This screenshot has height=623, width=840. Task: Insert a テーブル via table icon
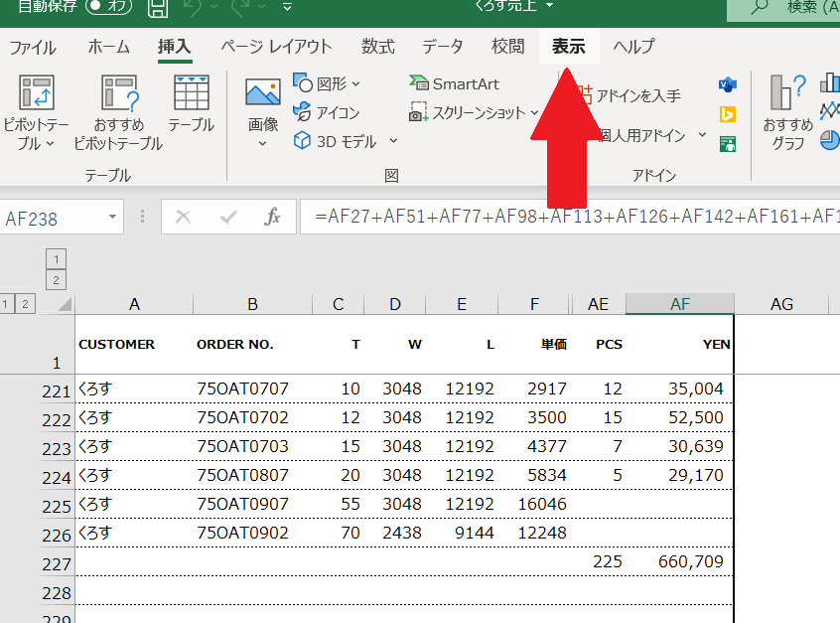192,92
